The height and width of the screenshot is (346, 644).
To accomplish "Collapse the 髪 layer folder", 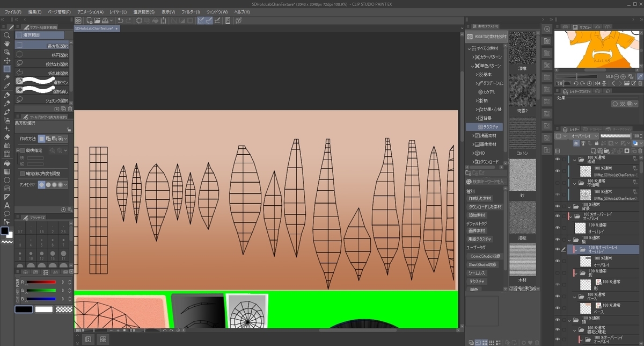I will click(x=569, y=240).
